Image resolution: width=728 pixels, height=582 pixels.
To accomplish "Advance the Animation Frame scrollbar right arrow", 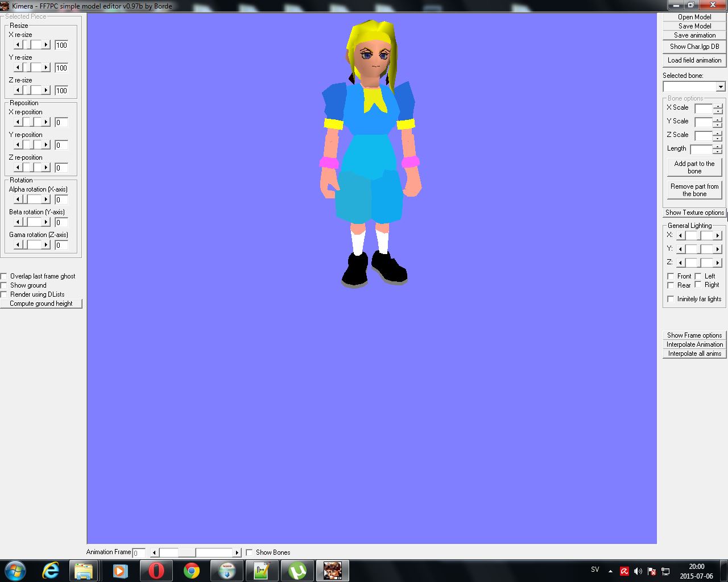I will (237, 552).
